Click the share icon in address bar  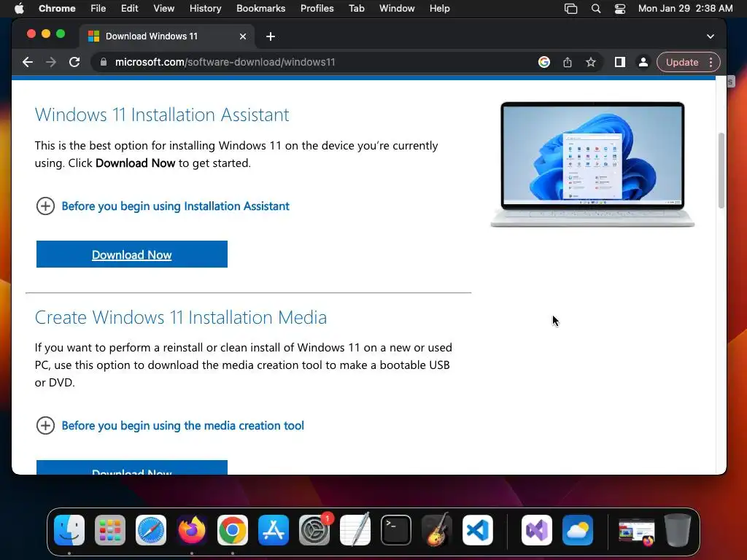(x=568, y=62)
